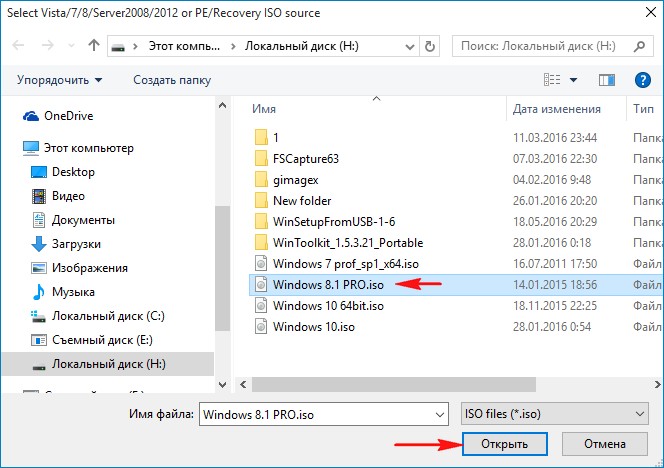The image size is (664, 468).
Task: Select the WinToolkit_1.5.3.21_Portable folder
Action: (348, 243)
